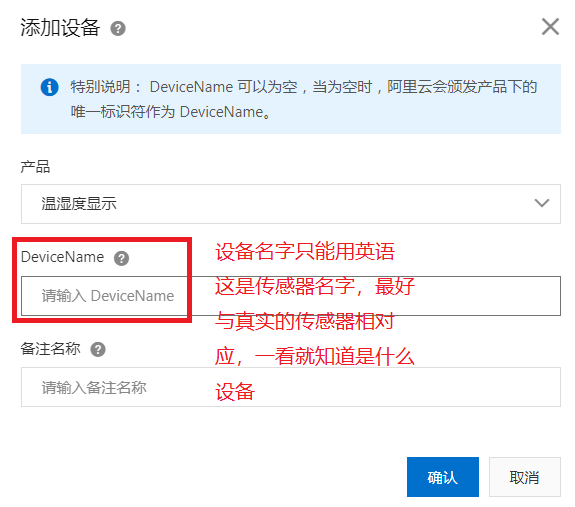
Task: Click the help icon beside 添加设备 title
Action: point(118,28)
